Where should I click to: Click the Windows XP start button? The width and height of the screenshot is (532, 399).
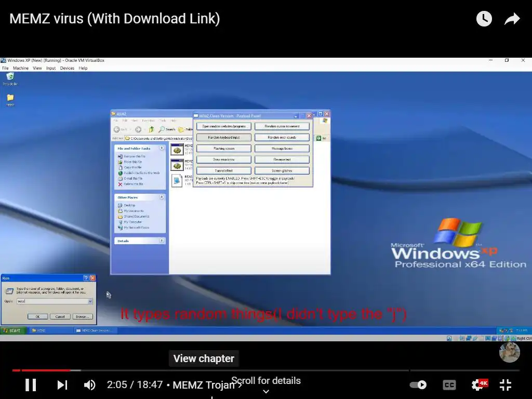[x=13, y=330]
